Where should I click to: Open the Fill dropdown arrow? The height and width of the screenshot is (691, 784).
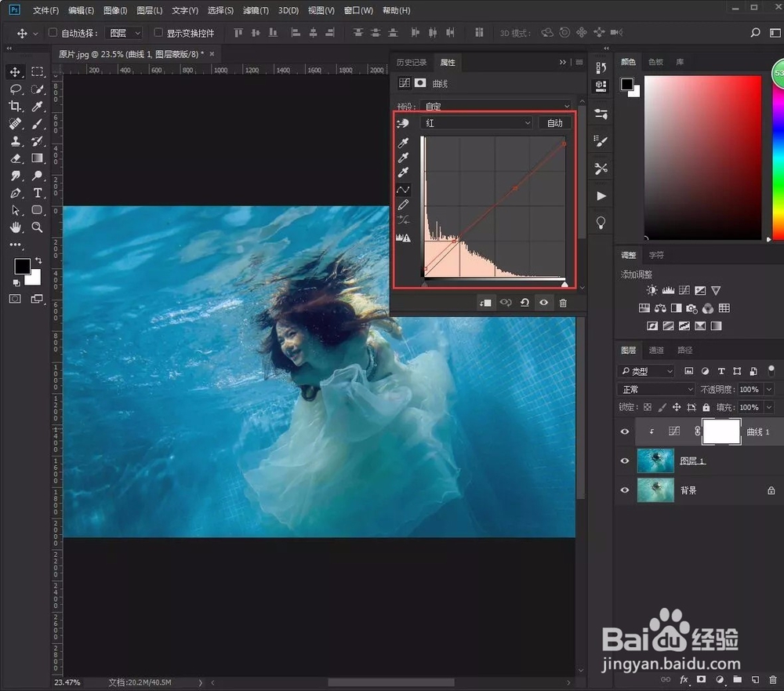769,407
